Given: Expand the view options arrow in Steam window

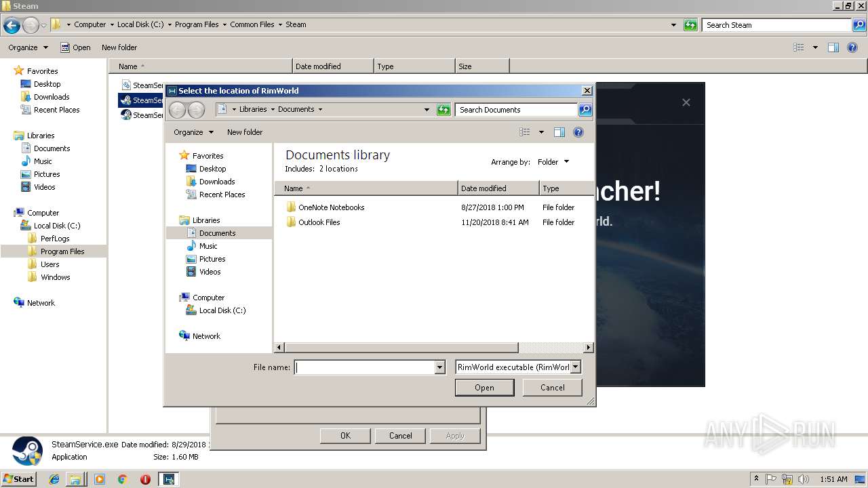Looking at the screenshot, I should click(815, 47).
